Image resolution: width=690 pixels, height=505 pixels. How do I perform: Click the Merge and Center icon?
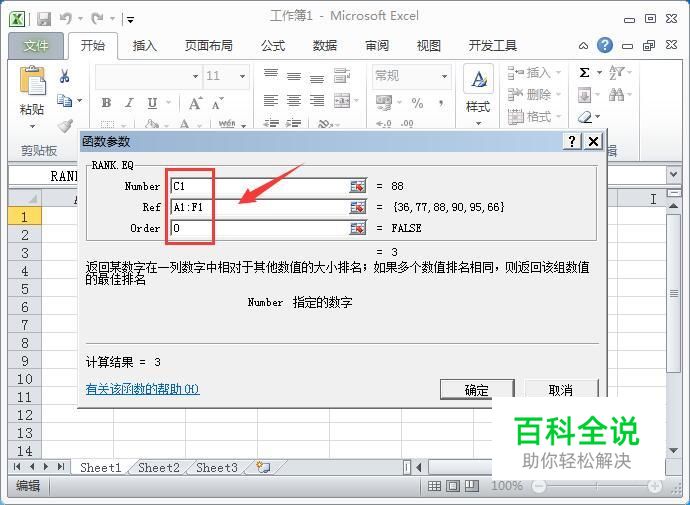[342, 101]
